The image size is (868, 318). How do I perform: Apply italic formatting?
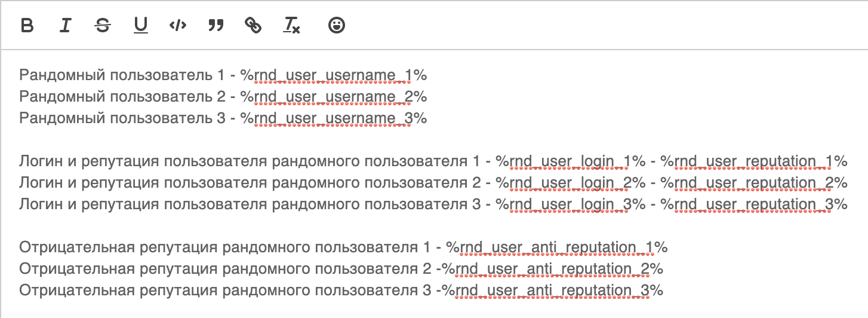(x=66, y=25)
